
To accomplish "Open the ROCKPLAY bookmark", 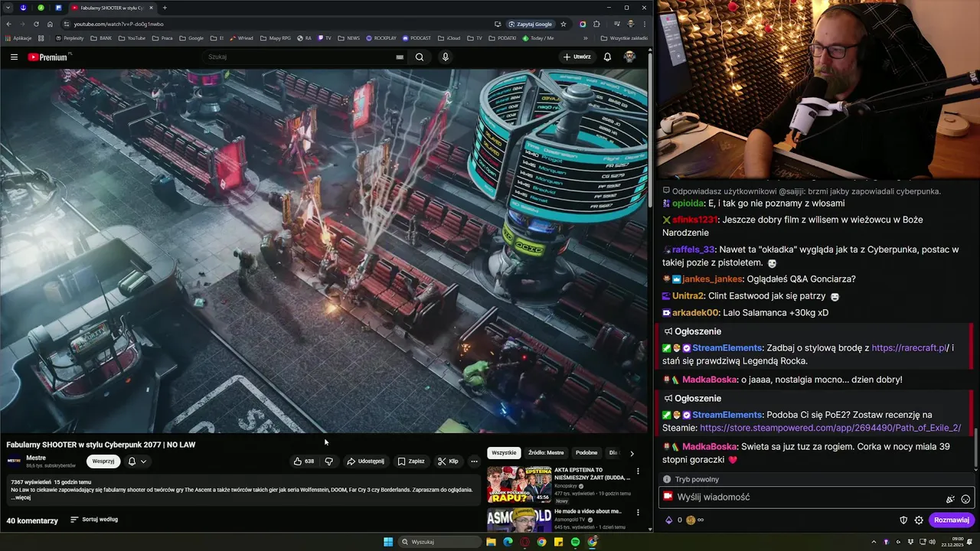I will pos(381,37).
